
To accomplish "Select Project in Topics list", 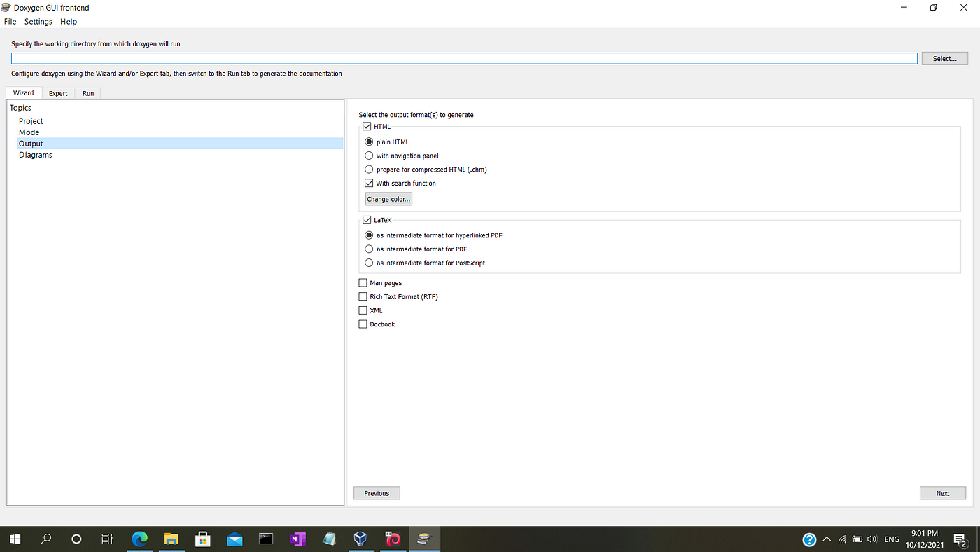I will coord(31,121).
